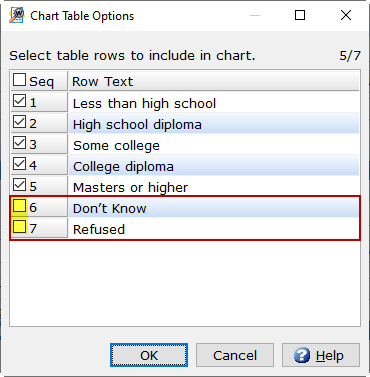Viewport: 370px width, 377px height.
Task: Click the Row Text column header
Action: [214, 81]
